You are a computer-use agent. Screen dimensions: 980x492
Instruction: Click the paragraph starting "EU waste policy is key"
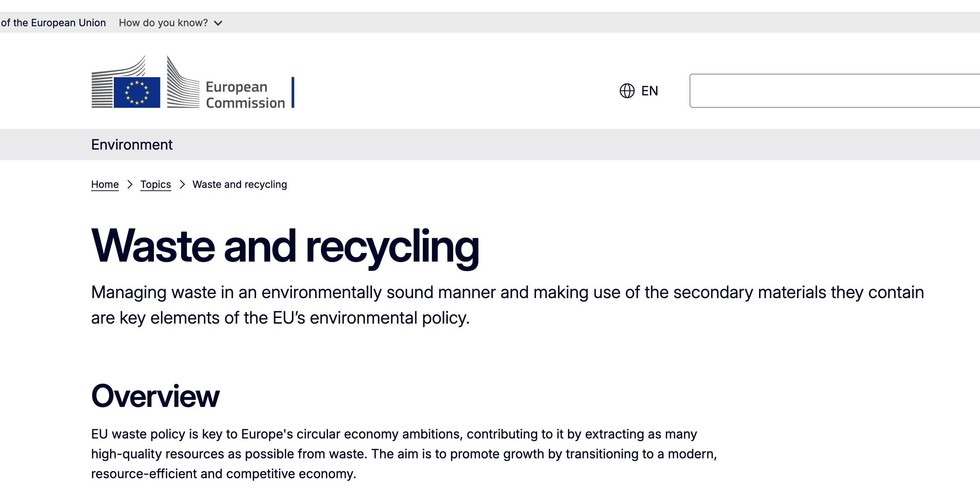coord(404,454)
